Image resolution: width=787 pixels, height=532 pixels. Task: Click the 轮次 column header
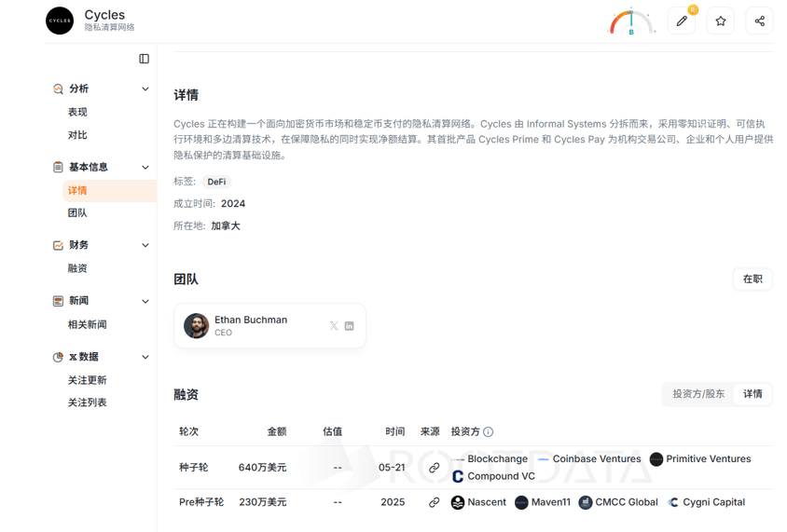point(188,431)
